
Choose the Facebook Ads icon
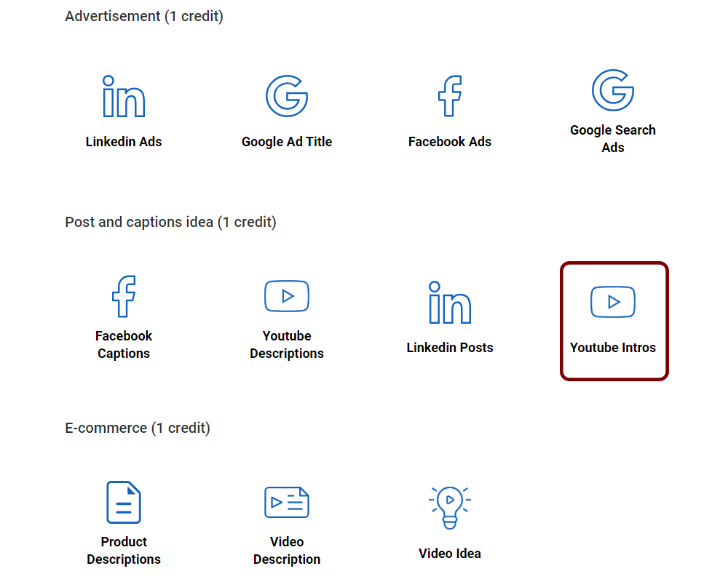tap(450, 96)
